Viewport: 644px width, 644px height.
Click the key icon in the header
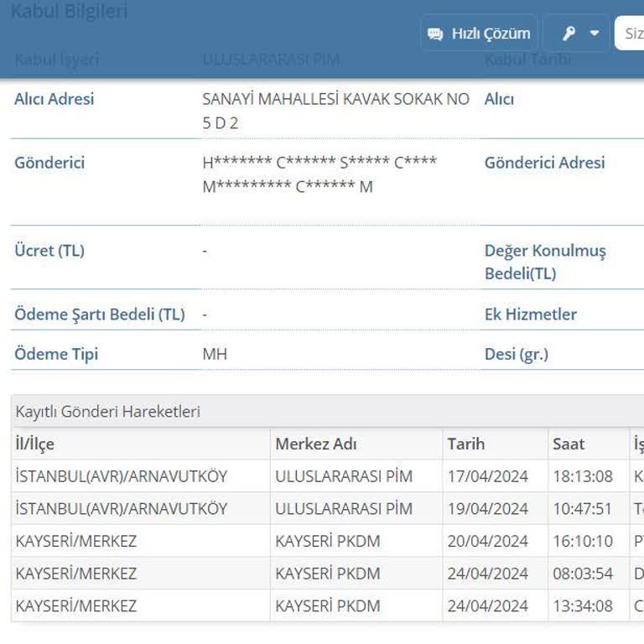tap(569, 34)
